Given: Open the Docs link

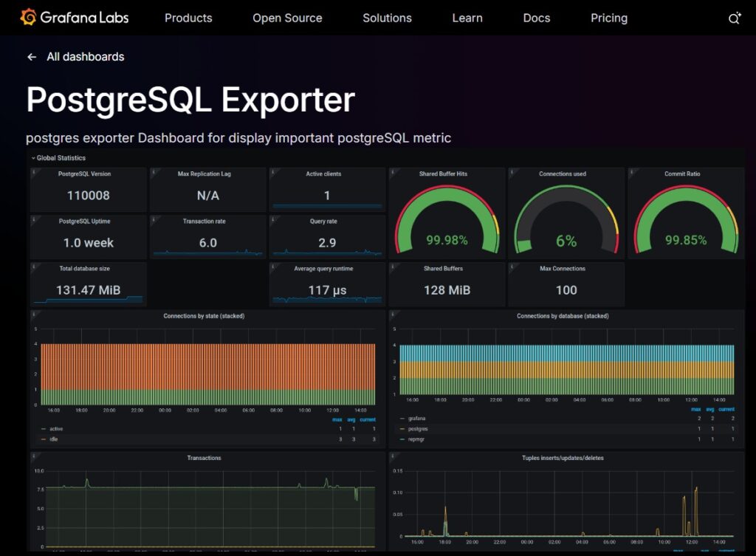Looking at the screenshot, I should pyautogui.click(x=536, y=18).
